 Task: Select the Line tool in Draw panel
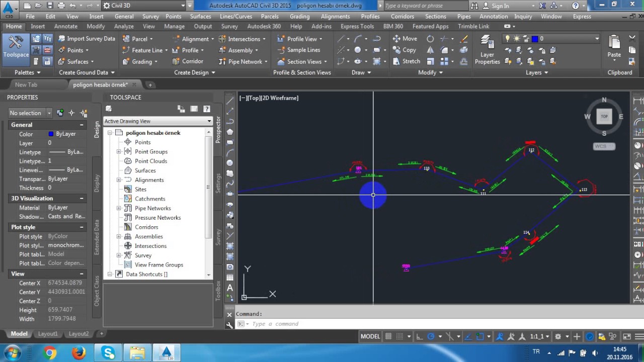[x=342, y=39]
